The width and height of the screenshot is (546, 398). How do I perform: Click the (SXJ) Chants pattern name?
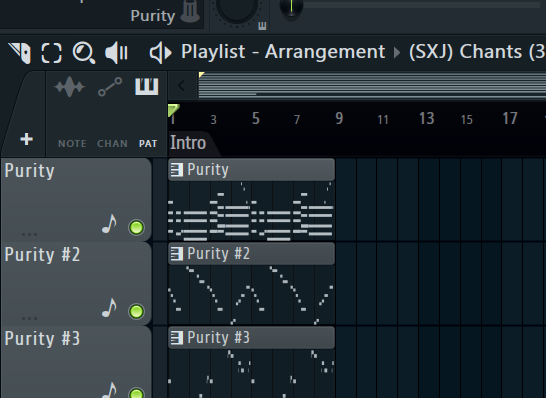[x=477, y=52]
